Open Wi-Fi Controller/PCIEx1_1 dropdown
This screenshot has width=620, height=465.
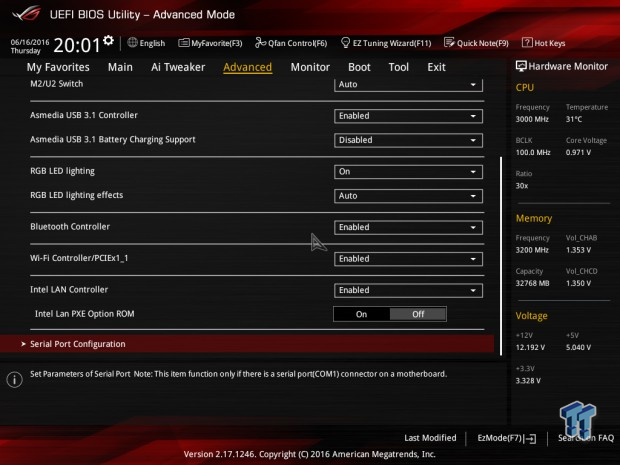click(x=408, y=259)
